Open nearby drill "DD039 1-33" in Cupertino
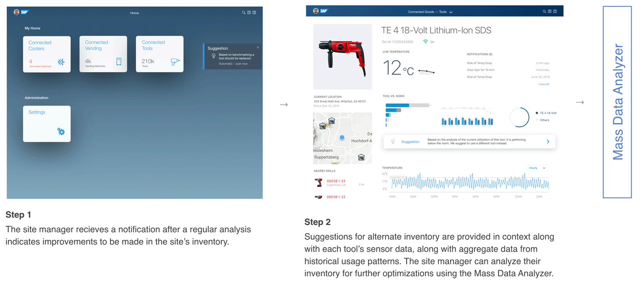644x292 pixels. (x=336, y=181)
